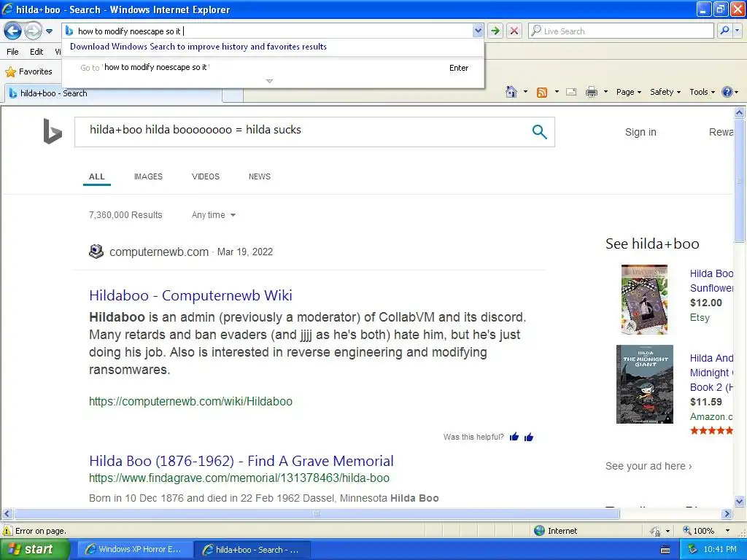Expand the address bar history dropdown

pyautogui.click(x=478, y=31)
